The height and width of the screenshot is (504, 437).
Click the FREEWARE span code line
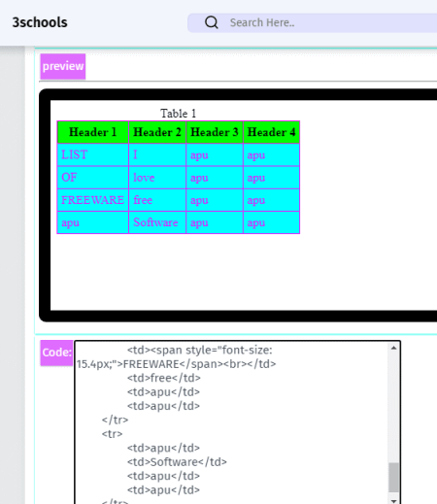[177, 357]
